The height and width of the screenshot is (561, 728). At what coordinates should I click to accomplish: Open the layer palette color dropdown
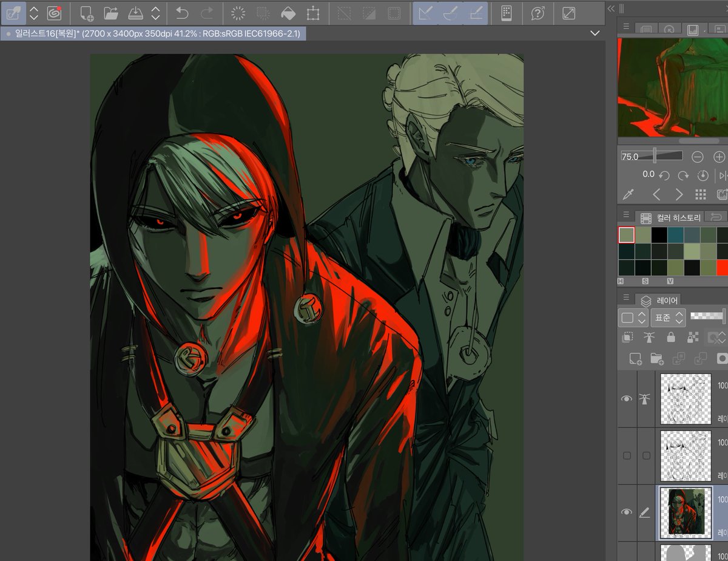(632, 317)
